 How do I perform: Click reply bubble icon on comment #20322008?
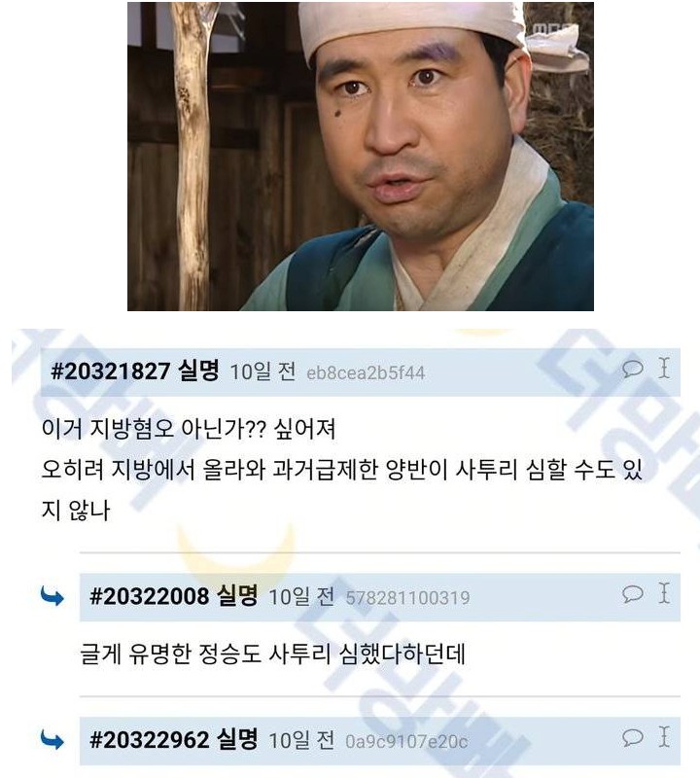coord(632,593)
